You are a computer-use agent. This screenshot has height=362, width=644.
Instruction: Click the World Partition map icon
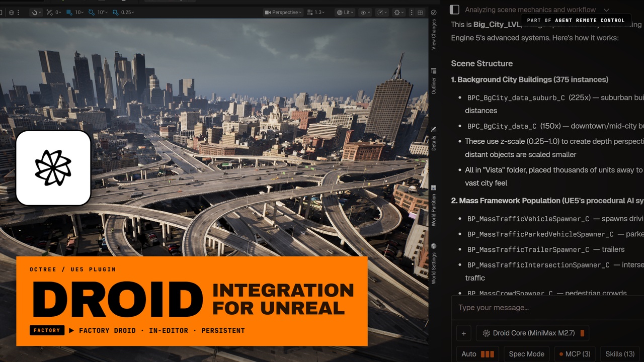pyautogui.click(x=434, y=188)
